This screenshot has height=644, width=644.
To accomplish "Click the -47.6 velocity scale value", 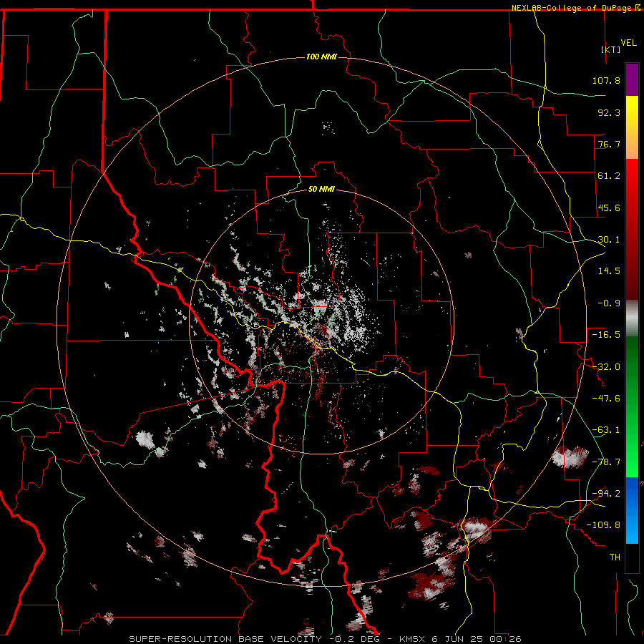I will tap(606, 399).
